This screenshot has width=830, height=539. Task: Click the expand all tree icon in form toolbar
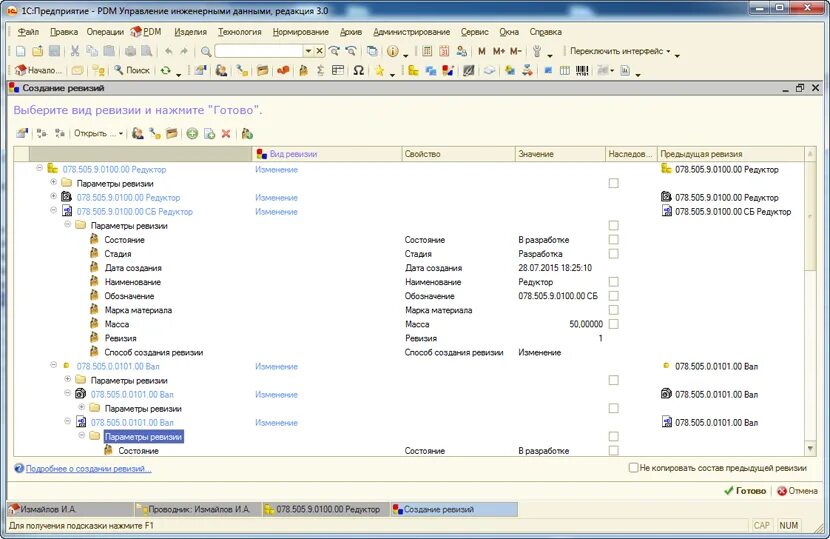[42, 133]
